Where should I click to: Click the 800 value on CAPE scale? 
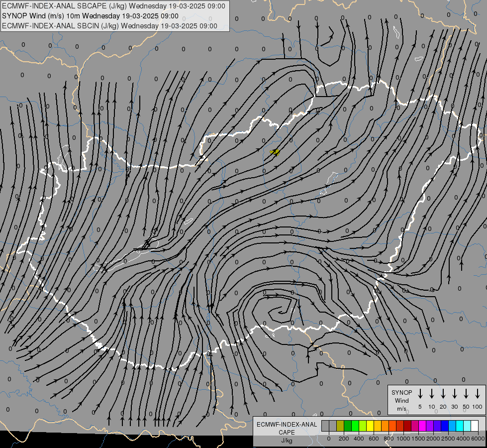tap(389, 439)
